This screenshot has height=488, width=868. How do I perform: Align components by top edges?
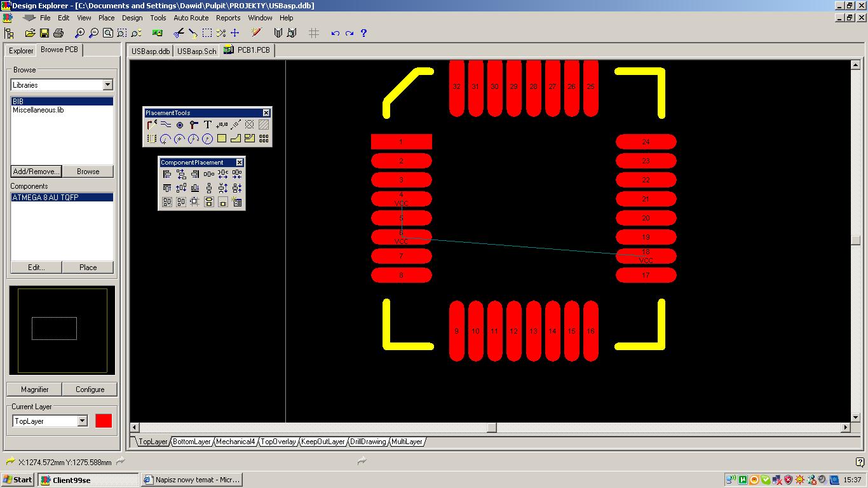point(167,188)
